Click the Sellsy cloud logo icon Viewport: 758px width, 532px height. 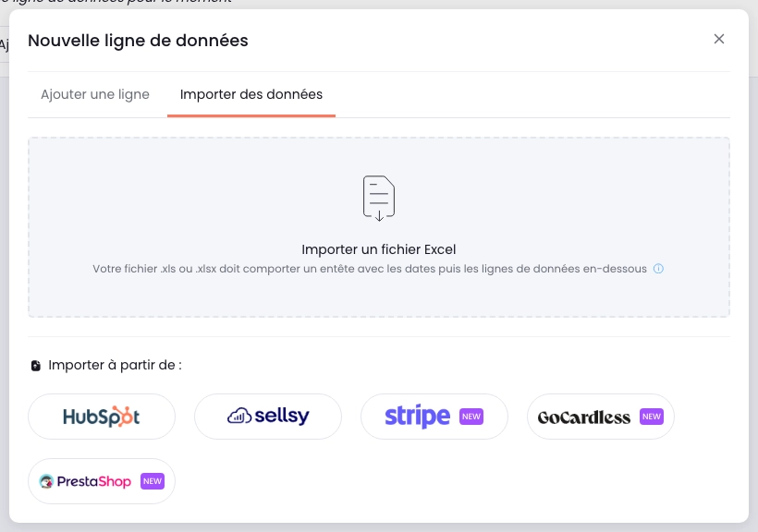[239, 416]
